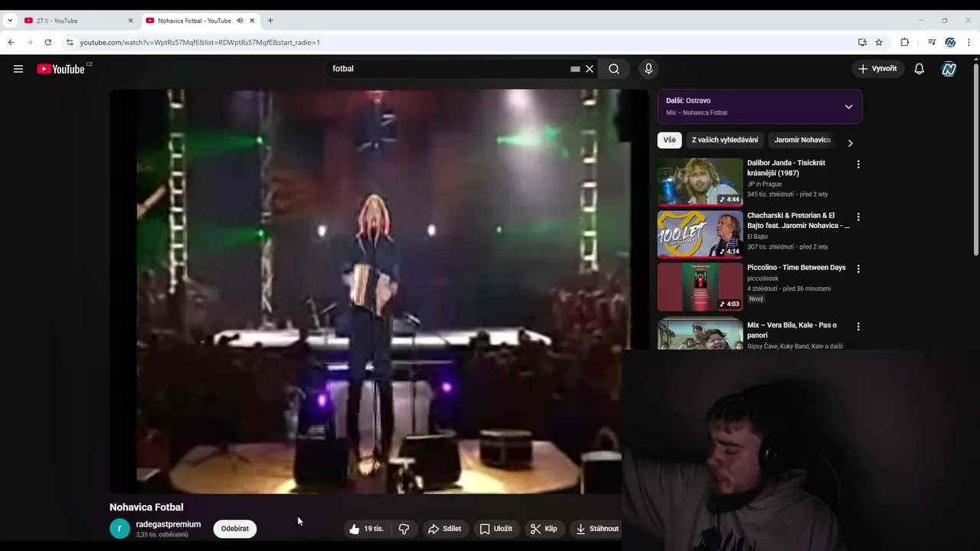View site information icon in address bar
Screen dimensions: 980x551
pyautogui.click(x=70, y=42)
